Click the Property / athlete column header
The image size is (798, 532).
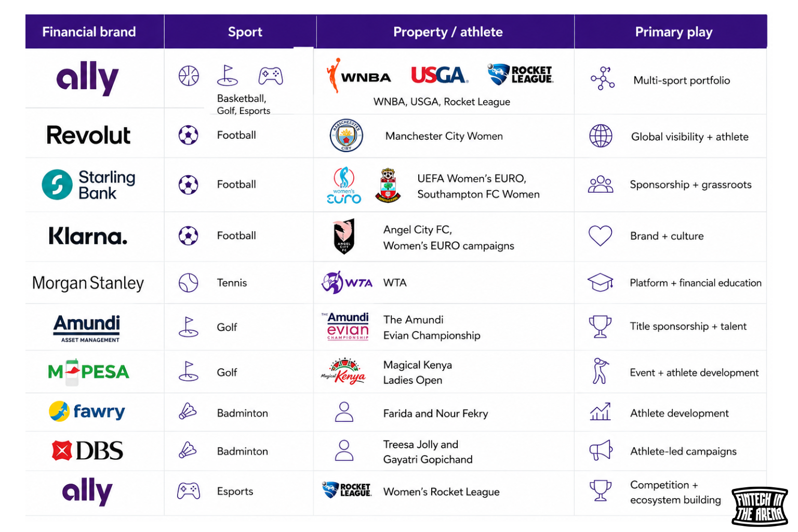(x=448, y=32)
